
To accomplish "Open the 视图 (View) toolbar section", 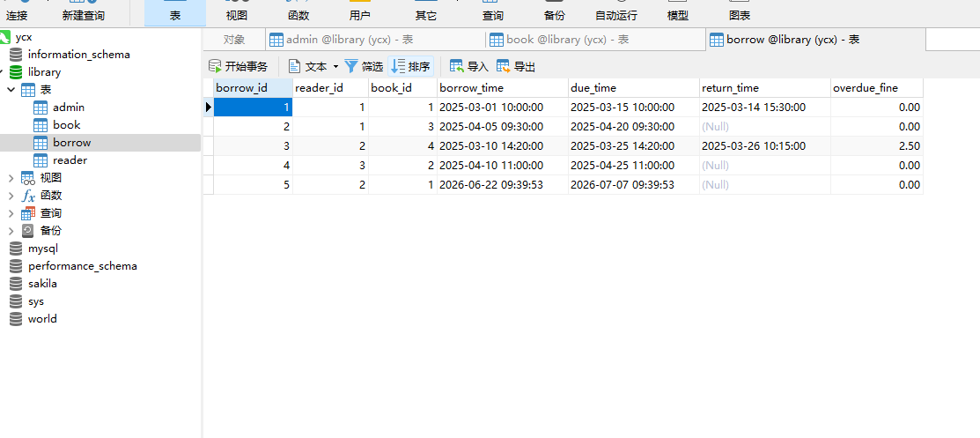I will [236, 12].
